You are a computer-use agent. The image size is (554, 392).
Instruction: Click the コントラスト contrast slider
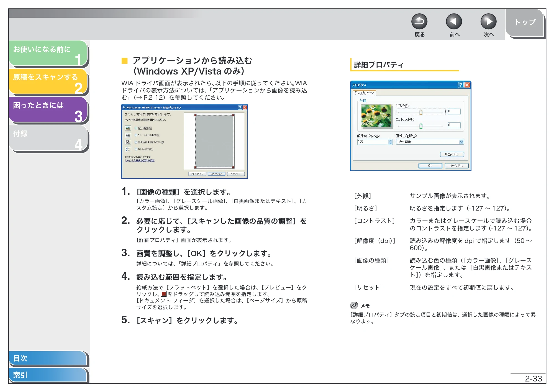click(x=421, y=126)
